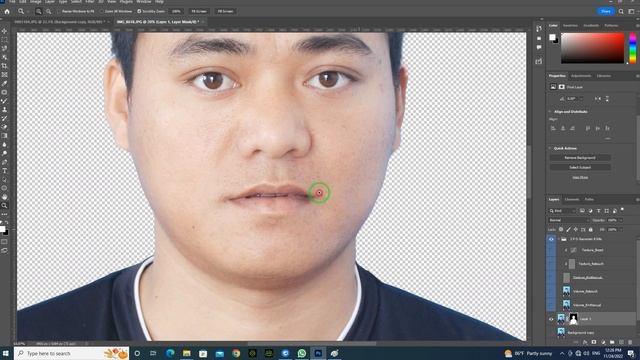This screenshot has height=360, width=640.
Task: Select the Zoom Out magnifier mode
Action: 49,11
